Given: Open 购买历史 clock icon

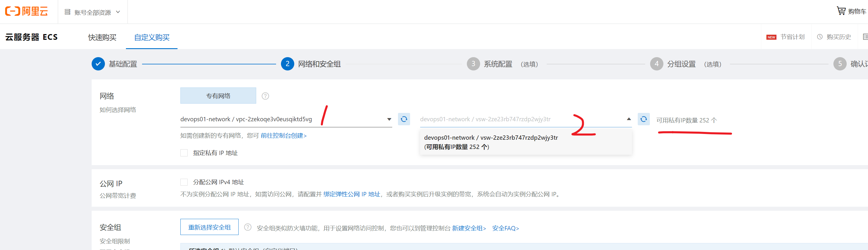Looking at the screenshot, I should (x=820, y=37).
